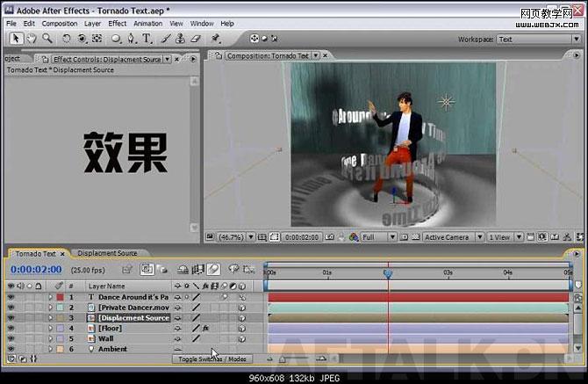Close the Tornado Text timeline tab

[62, 254]
